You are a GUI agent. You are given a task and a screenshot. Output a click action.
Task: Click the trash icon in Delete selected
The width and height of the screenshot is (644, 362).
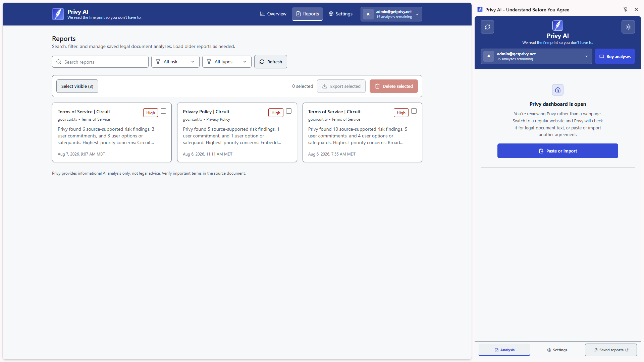377,86
